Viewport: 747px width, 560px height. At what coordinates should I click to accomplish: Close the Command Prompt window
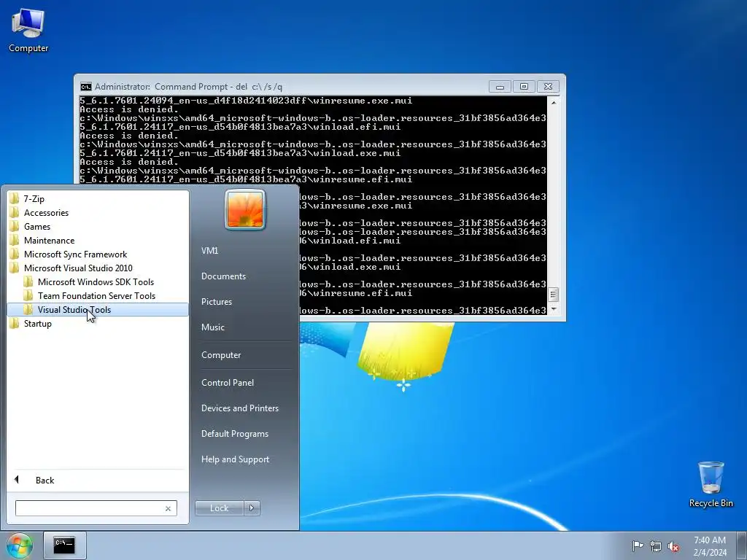(548, 87)
